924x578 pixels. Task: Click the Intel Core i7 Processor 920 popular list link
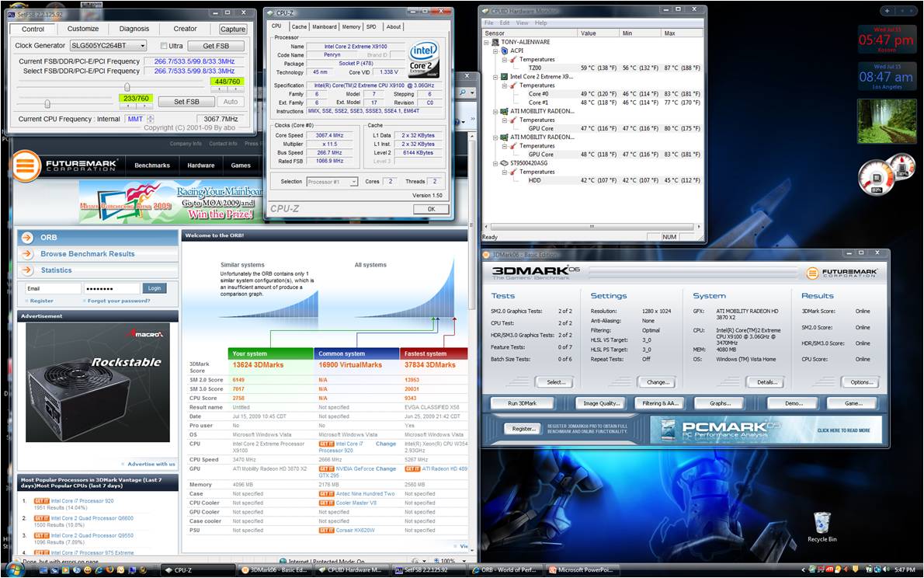pyautogui.click(x=82, y=501)
